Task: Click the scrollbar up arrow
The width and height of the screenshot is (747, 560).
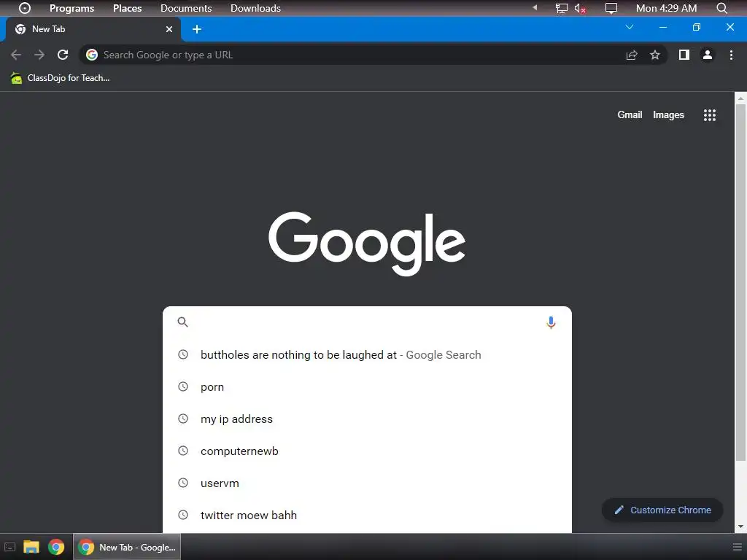Action: [740, 98]
